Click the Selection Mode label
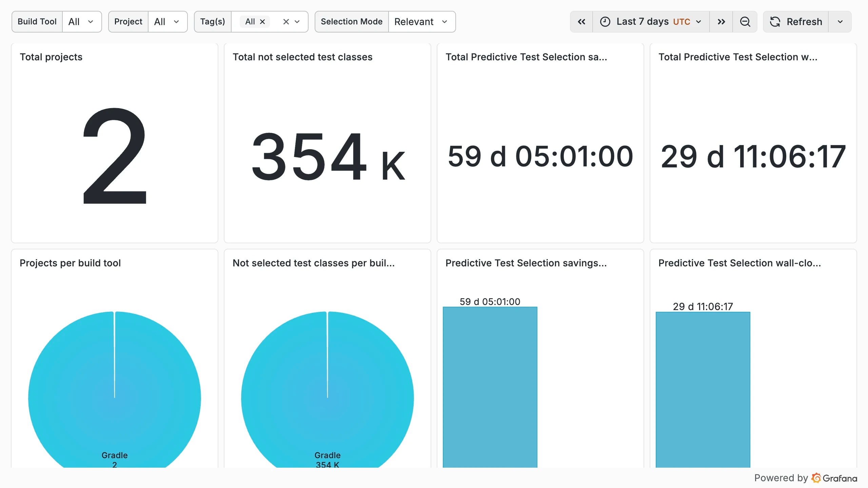Image resolution: width=868 pixels, height=488 pixels. point(352,22)
